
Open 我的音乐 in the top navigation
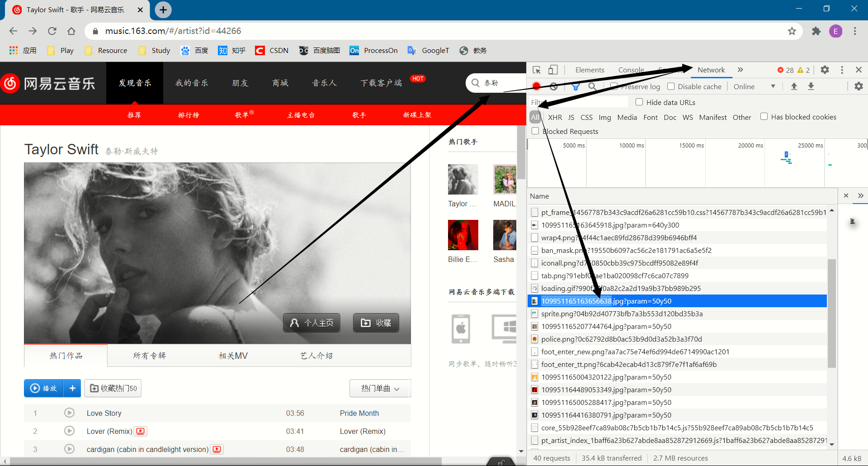click(x=192, y=83)
